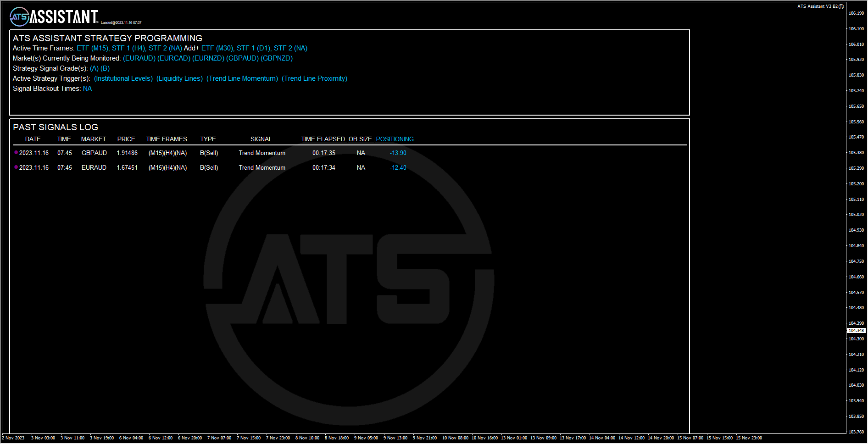Click the STF 1 (H4) time frame

[x=129, y=48]
